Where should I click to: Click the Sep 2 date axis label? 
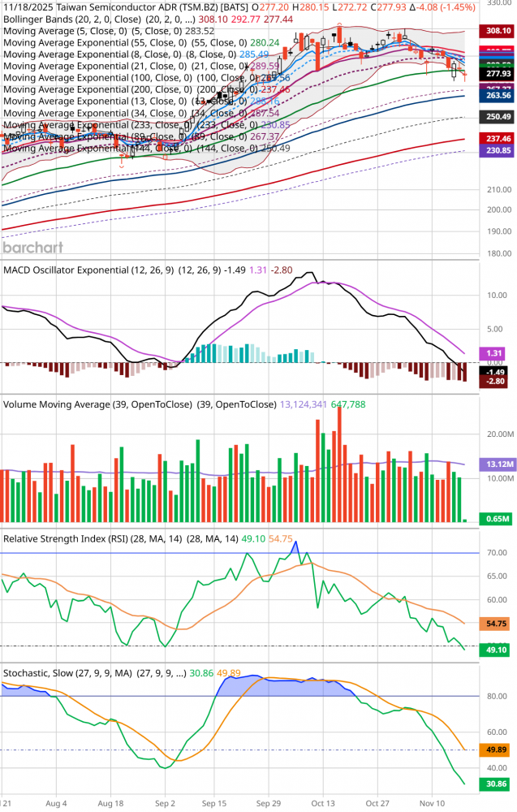click(x=165, y=801)
